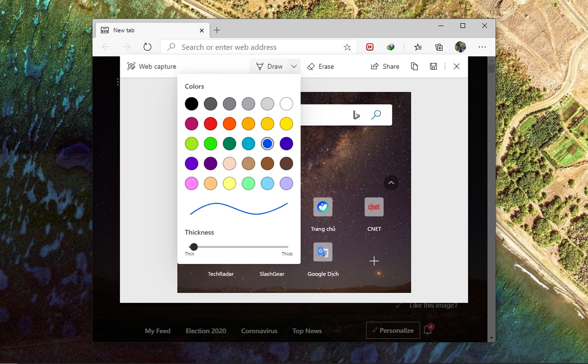
Task: Collapse the news feed with up chevron
Action: point(390,183)
